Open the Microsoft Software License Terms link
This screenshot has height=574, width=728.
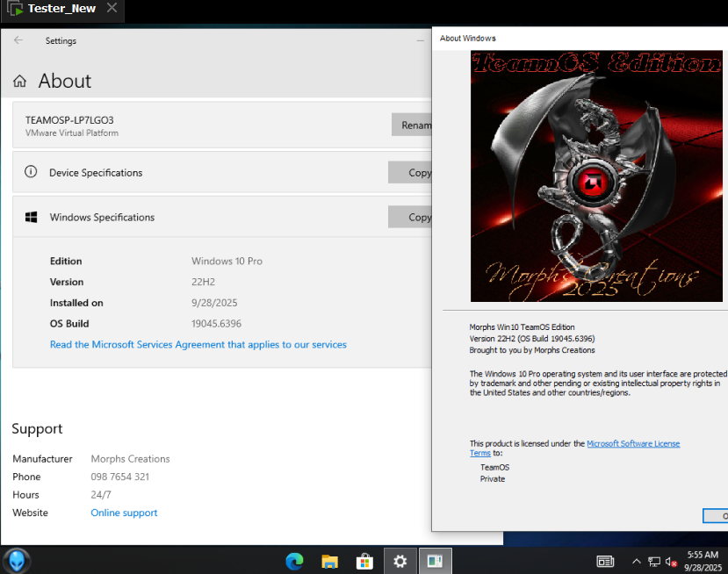[632, 444]
